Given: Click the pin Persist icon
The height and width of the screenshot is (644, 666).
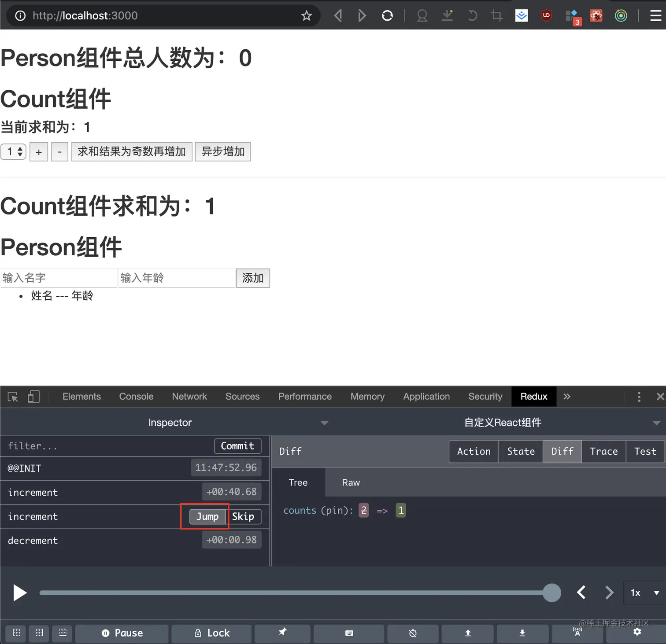Looking at the screenshot, I should click(x=282, y=633).
